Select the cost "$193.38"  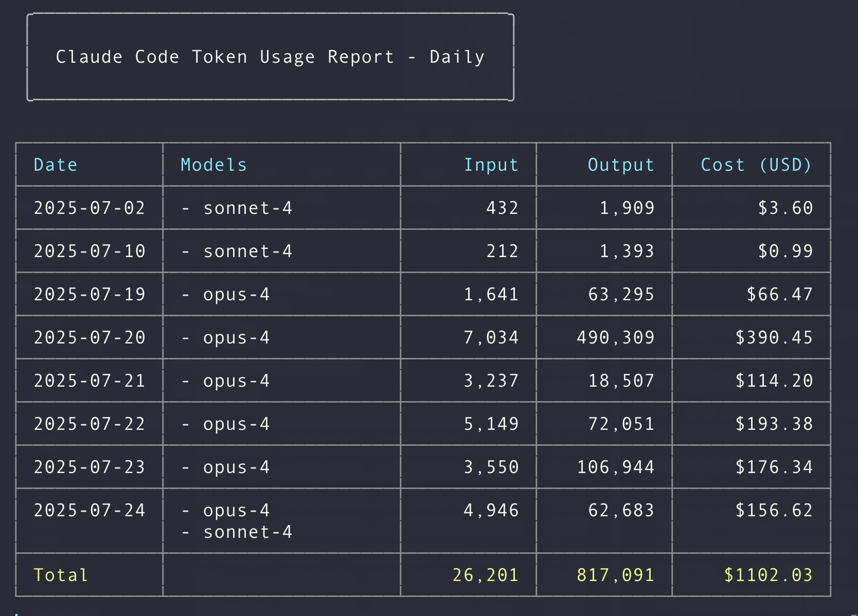click(774, 424)
